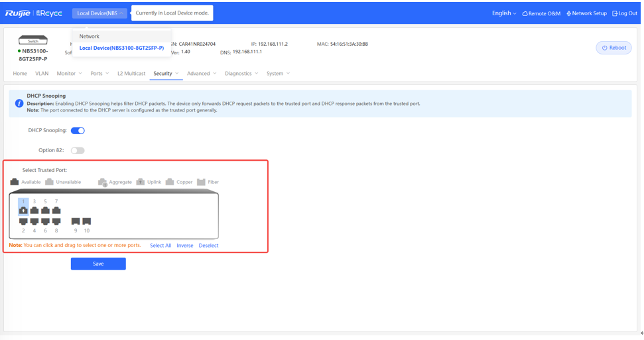Click the serial number CAR41NR024704

197,44
